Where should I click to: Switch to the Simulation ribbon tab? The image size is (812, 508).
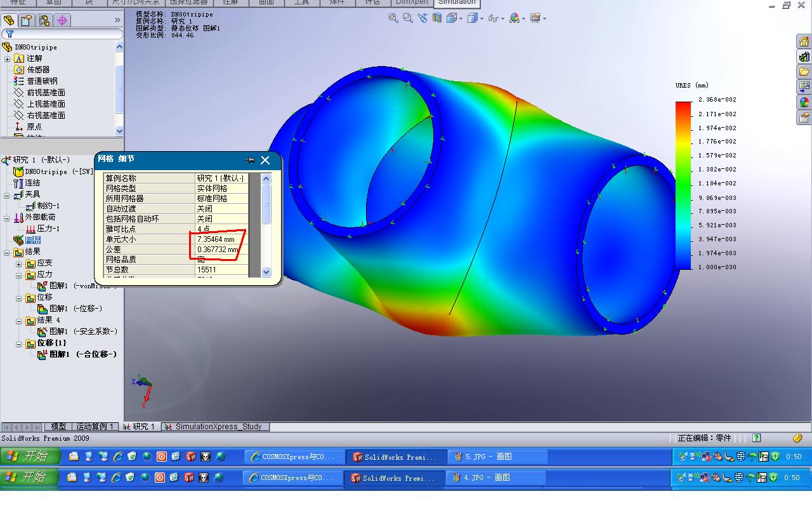(x=457, y=3)
